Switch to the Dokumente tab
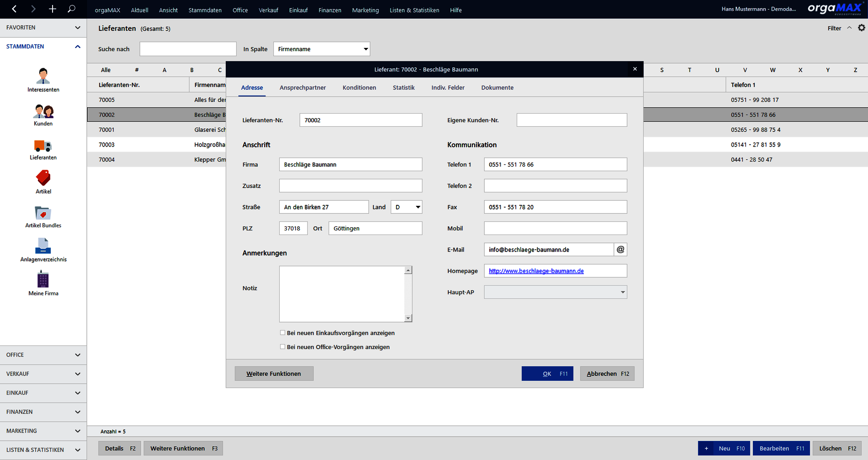Viewport: 868px width, 460px height. (x=497, y=88)
